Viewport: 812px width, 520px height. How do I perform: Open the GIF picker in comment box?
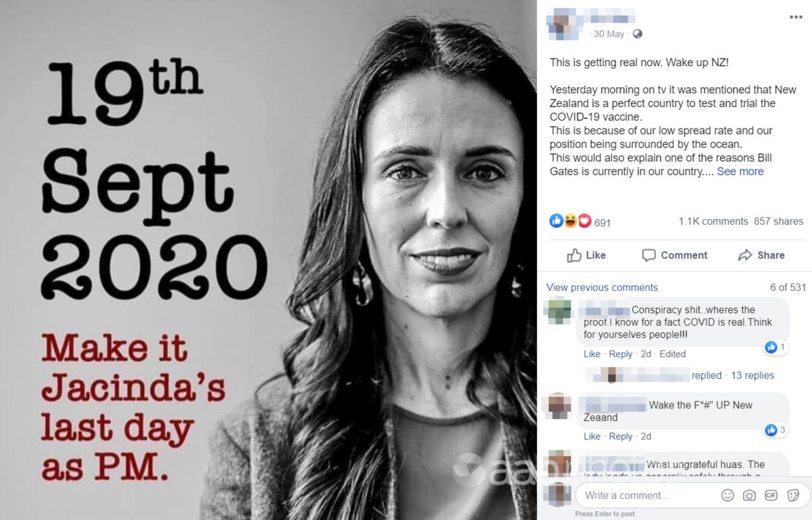(x=771, y=495)
